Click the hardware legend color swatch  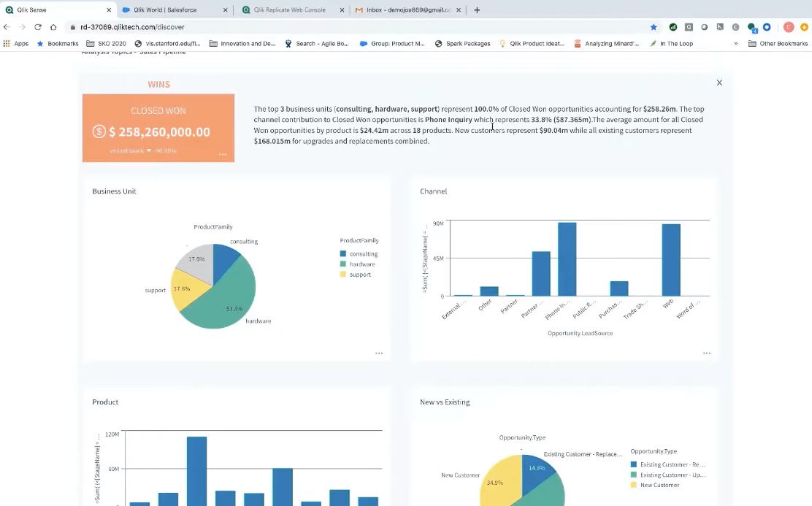pos(342,264)
